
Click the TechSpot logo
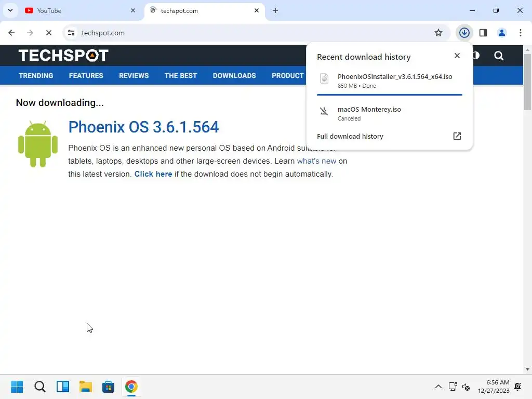tap(63, 55)
